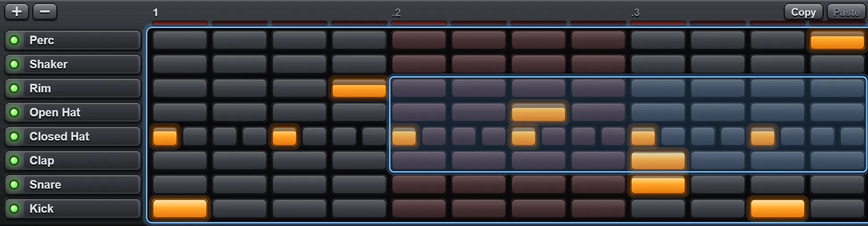Screen dimensions: 868x226
Task: Turn off the lit Rim step
Action: pos(359,88)
